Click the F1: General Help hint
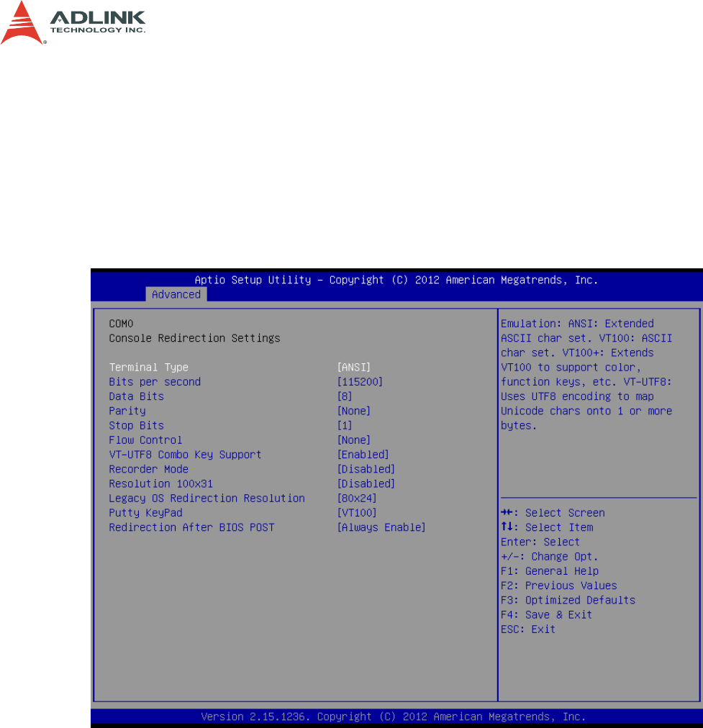The width and height of the screenshot is (703, 728). [x=549, y=571]
